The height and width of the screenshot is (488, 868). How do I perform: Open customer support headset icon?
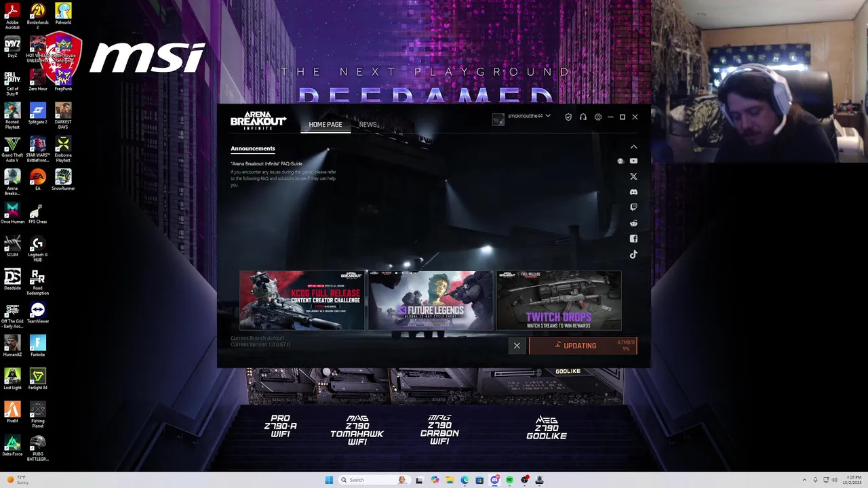tap(583, 117)
